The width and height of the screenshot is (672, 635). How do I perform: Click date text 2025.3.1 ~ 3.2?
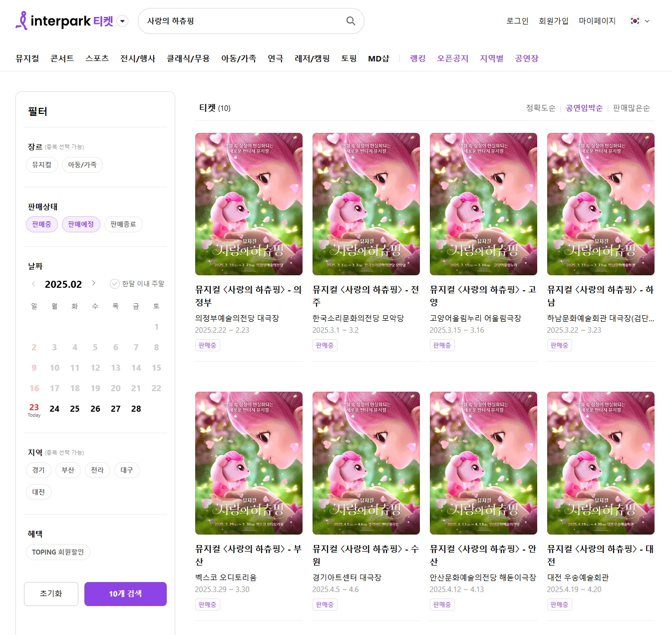tap(336, 330)
